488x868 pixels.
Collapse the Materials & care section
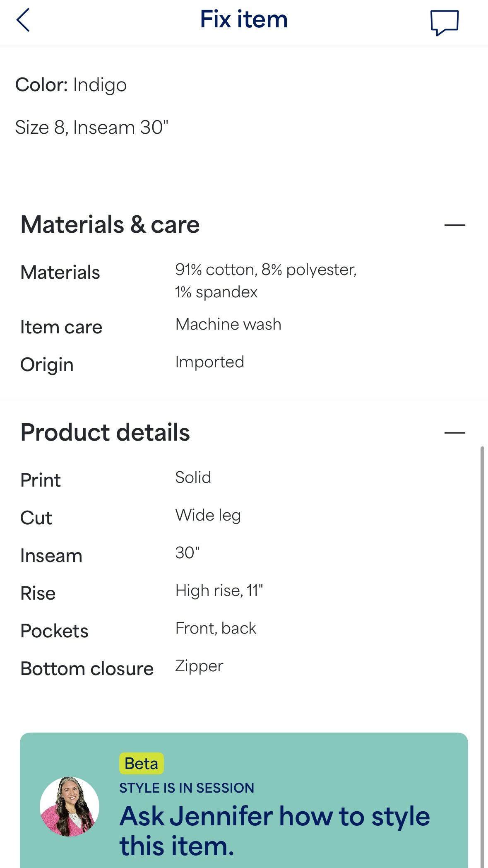point(454,225)
